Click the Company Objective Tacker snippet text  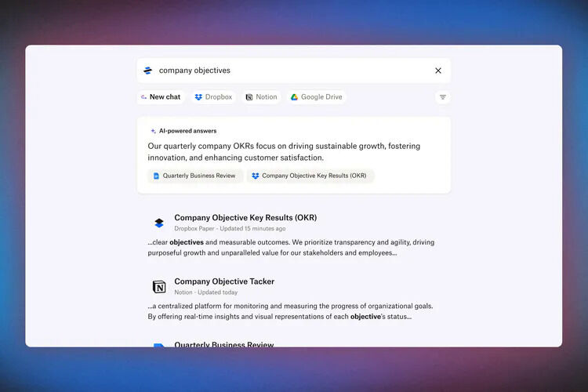pyautogui.click(x=290, y=311)
